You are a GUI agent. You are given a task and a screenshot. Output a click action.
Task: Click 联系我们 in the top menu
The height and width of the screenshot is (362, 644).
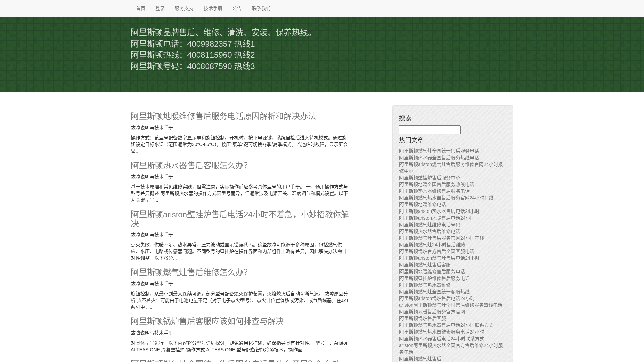(x=261, y=8)
